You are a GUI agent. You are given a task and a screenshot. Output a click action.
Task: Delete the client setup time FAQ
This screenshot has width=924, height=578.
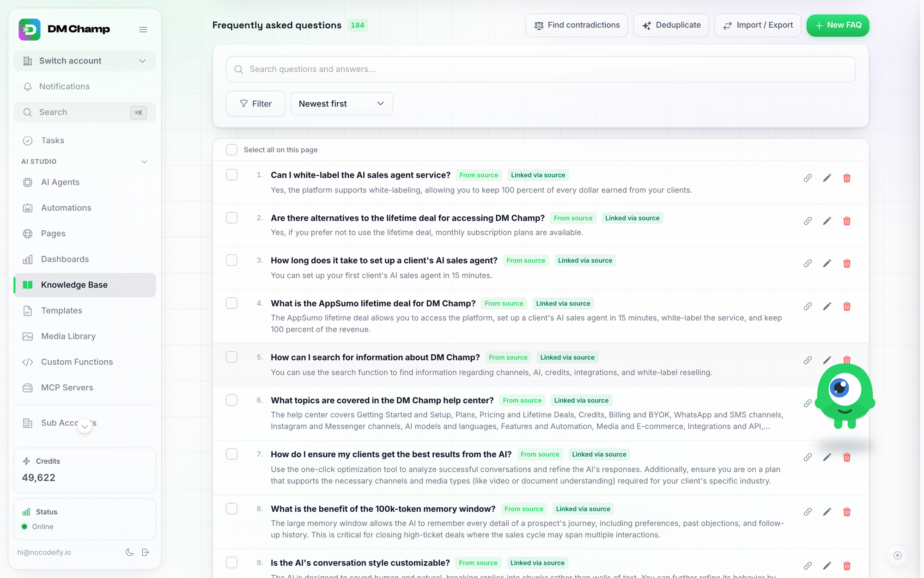[847, 264]
